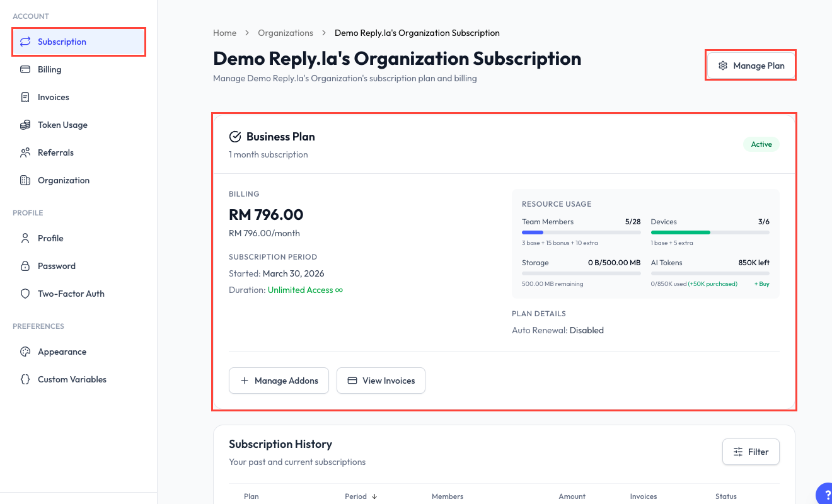Click the 850K left tokens value

[754, 263]
